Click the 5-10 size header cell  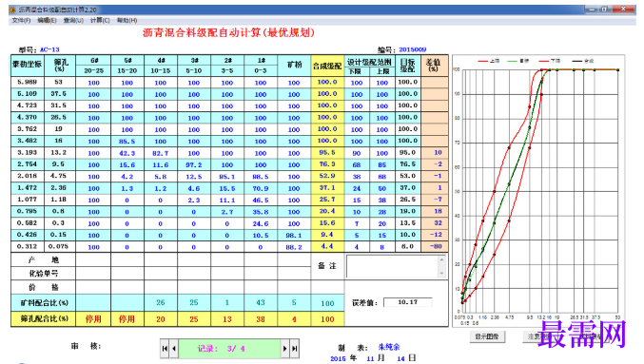(194, 71)
